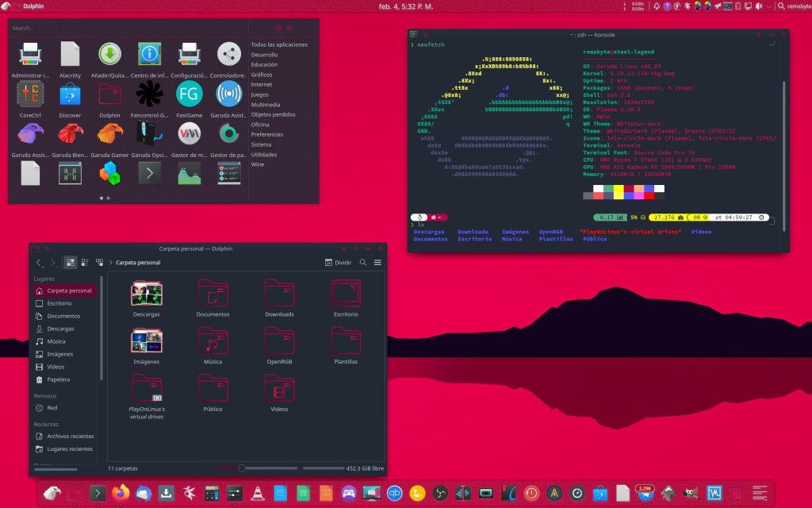Expand the back navigation history arrow

pos(39,262)
